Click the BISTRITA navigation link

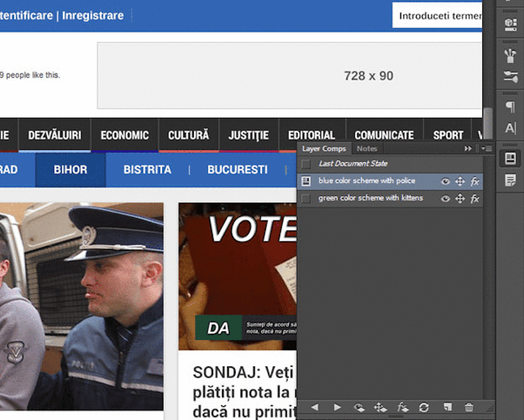tap(147, 170)
